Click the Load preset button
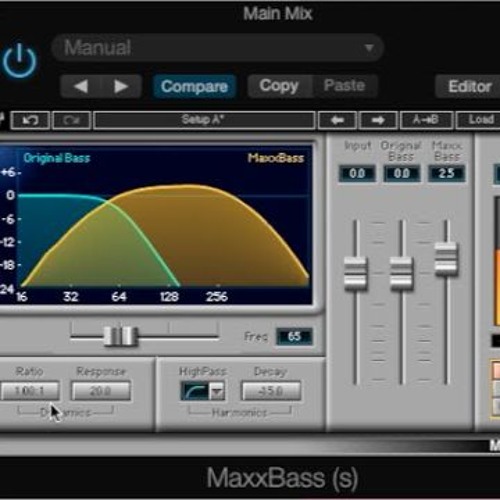The height and width of the screenshot is (500, 500). point(480,120)
